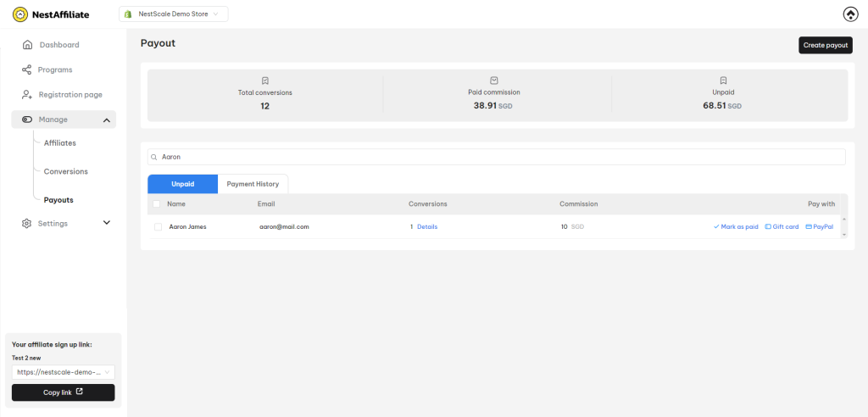868x417 pixels.
Task: Open the account avatar icon at top right
Action: coord(849,14)
